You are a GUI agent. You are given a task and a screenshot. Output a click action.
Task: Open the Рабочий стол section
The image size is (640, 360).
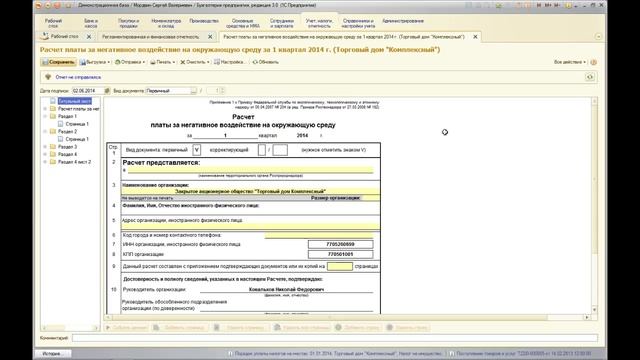click(53, 23)
